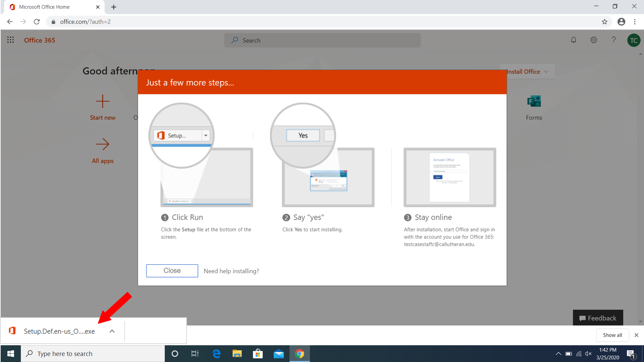Screen dimensions: 644x362
Task: Click the notifications bell icon
Action: pos(574,40)
